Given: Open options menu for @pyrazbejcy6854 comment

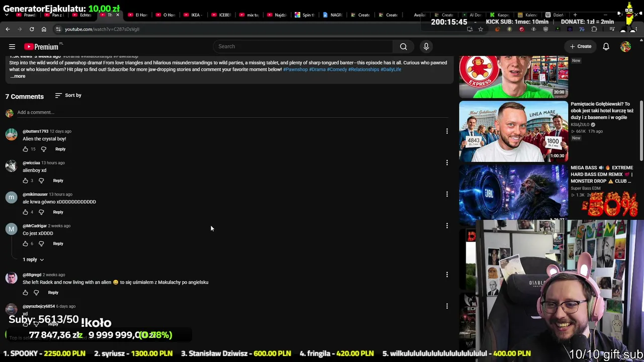Looking at the screenshot, I should (447, 306).
